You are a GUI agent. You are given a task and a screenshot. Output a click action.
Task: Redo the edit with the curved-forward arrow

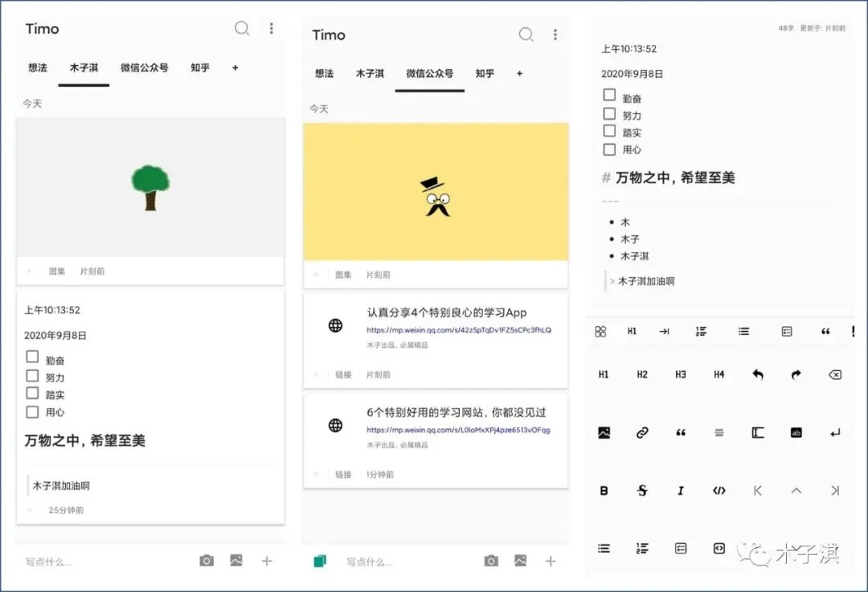pos(796,374)
